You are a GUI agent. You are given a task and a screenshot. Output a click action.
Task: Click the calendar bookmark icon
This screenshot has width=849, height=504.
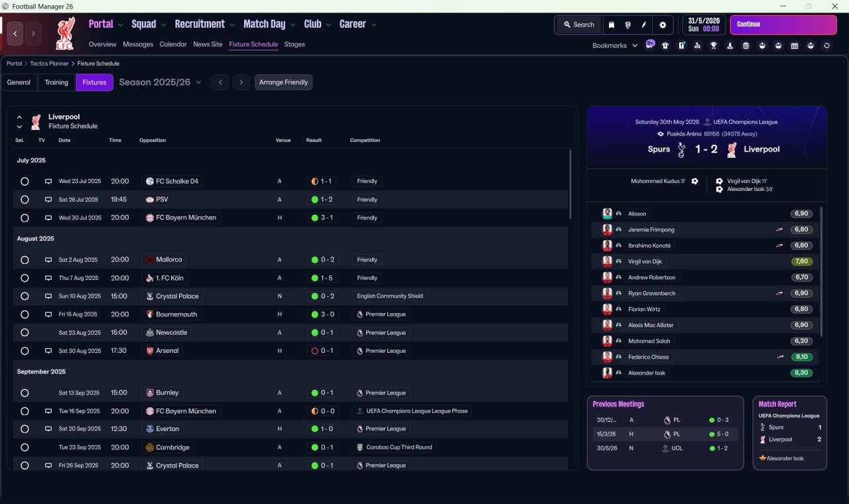coord(795,46)
